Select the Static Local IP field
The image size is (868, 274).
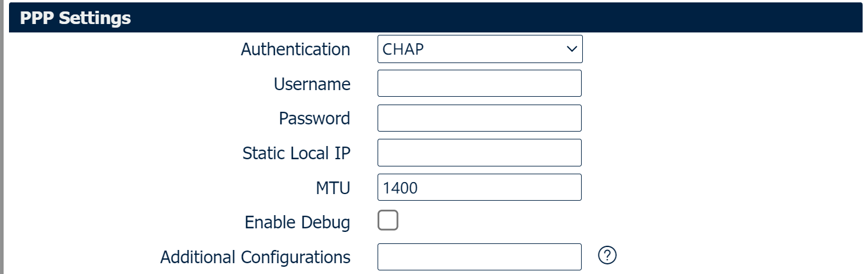click(479, 153)
